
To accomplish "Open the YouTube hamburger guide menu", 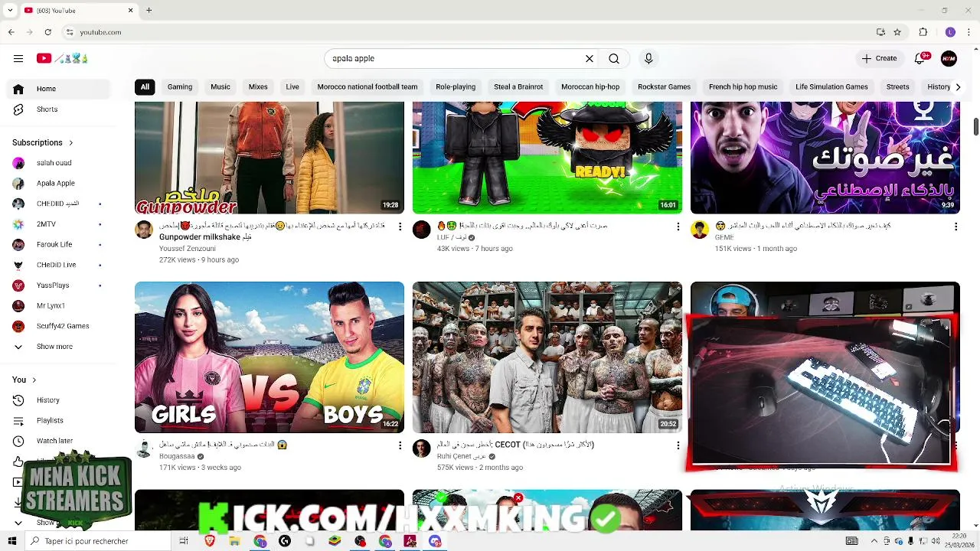I will point(18,58).
